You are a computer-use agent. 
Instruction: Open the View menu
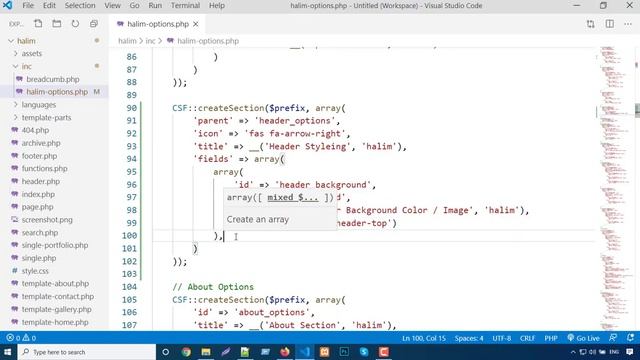(112, 6)
